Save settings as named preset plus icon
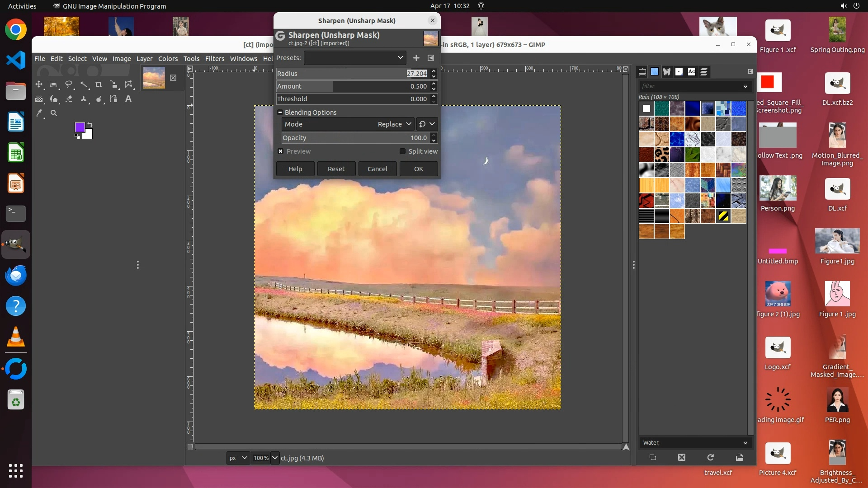Viewport: 868px width, 488px height. 416,58
